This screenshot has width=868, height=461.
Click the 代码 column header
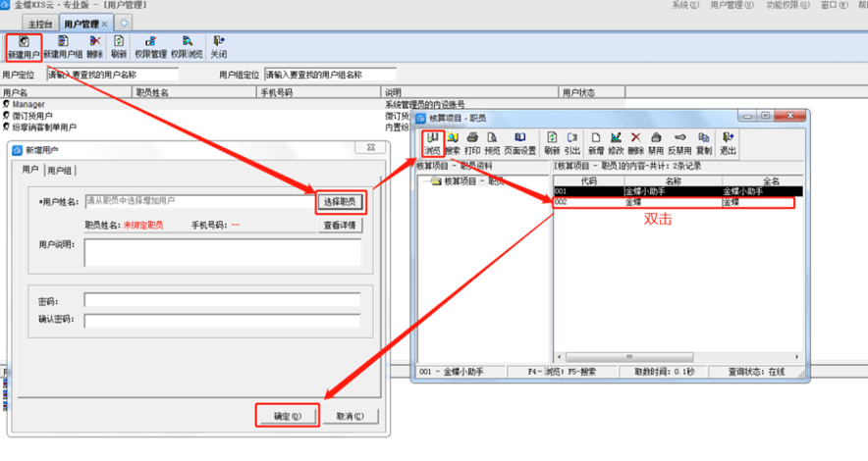pyautogui.click(x=589, y=180)
